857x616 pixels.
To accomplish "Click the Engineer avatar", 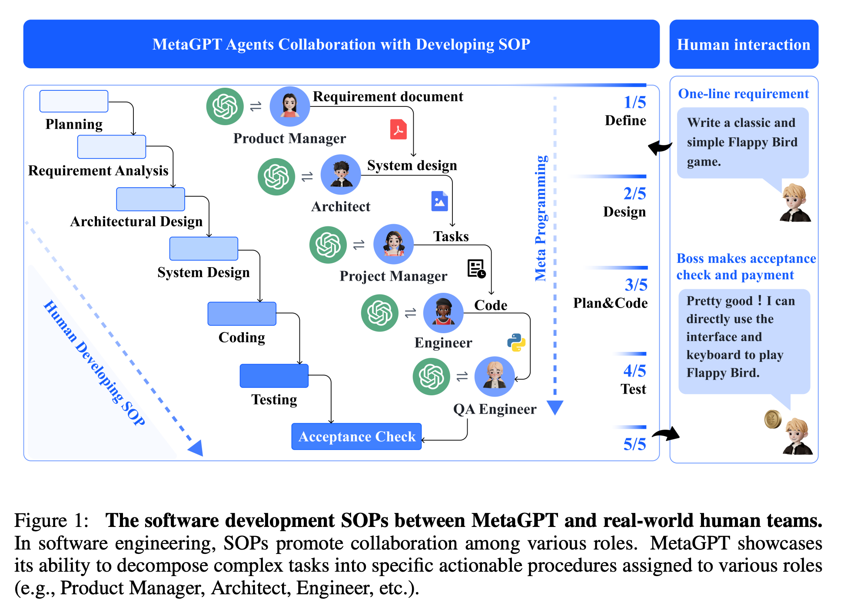I will coord(443,313).
